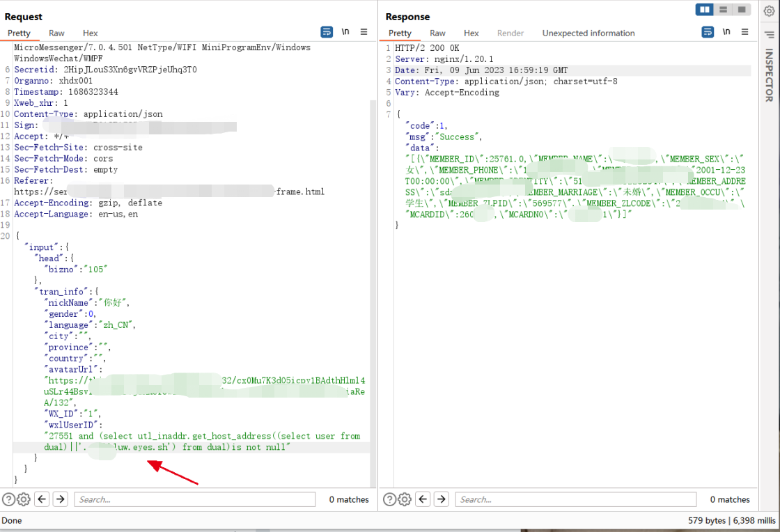Click the Secretid header line
This screenshot has height=532, width=780.
pyautogui.click(x=105, y=70)
